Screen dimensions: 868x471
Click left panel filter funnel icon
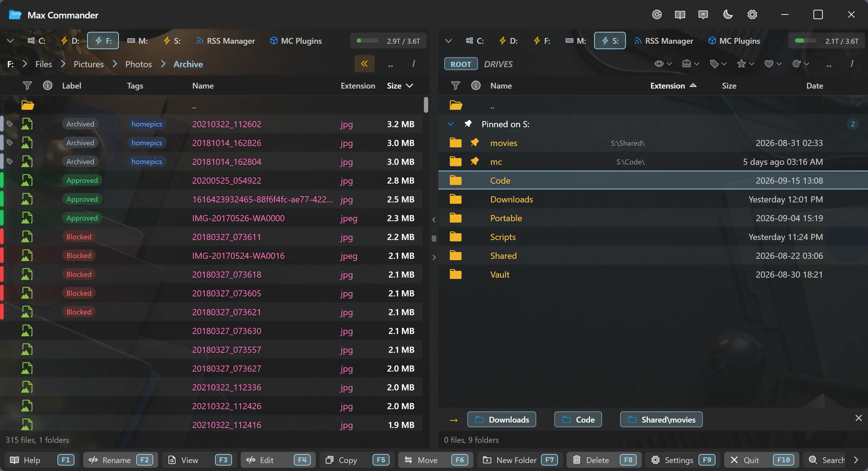click(27, 86)
